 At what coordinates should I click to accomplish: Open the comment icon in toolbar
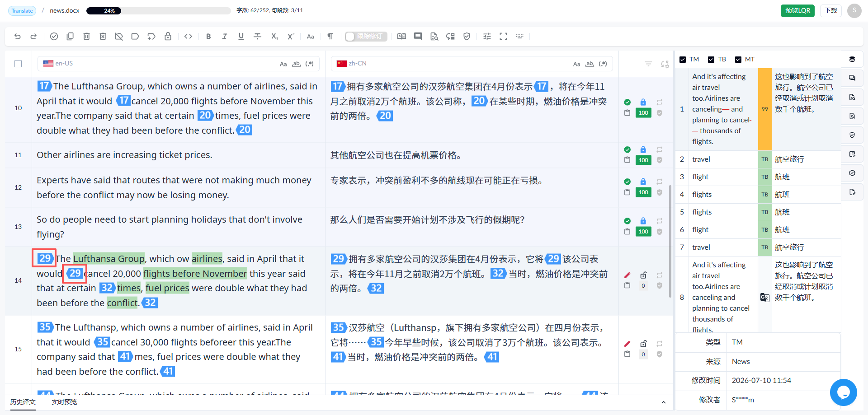[418, 37]
